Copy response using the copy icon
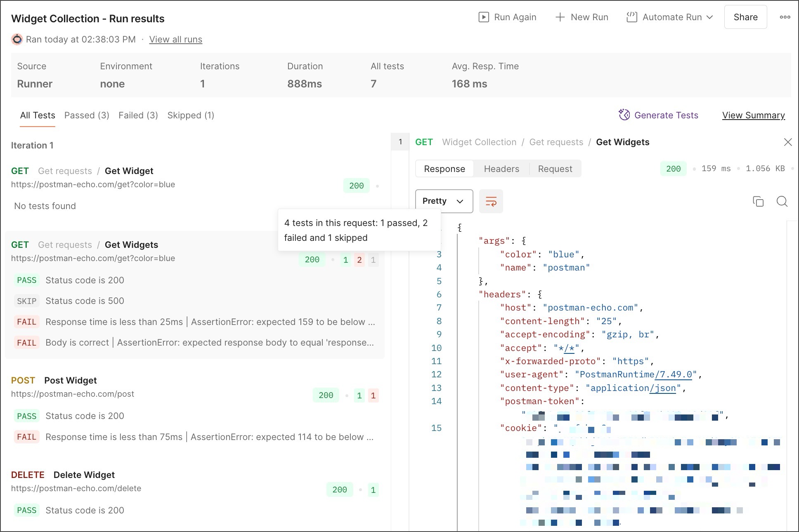 click(x=758, y=201)
